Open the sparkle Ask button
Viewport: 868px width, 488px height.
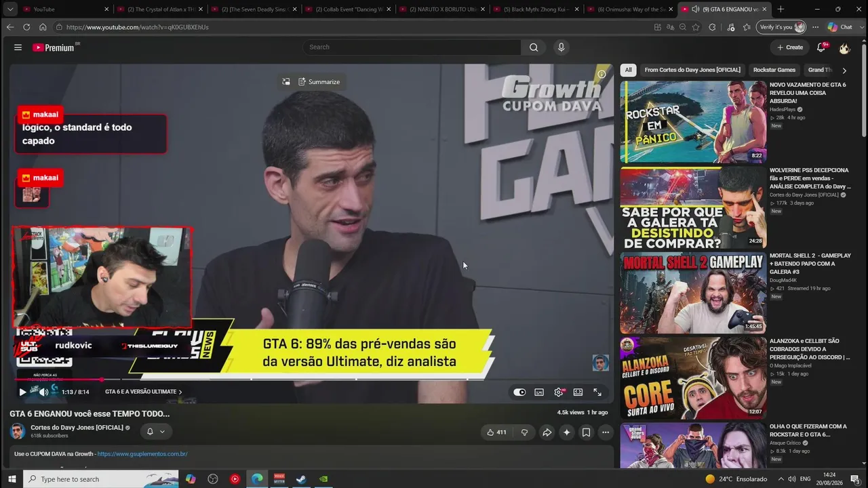tap(567, 432)
